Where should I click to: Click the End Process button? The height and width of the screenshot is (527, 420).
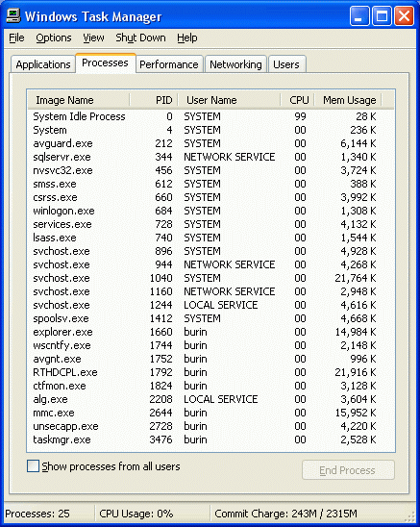tap(348, 470)
